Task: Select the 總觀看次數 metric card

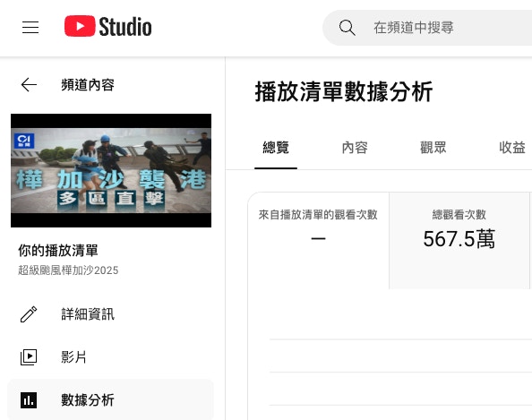Action: click(459, 241)
